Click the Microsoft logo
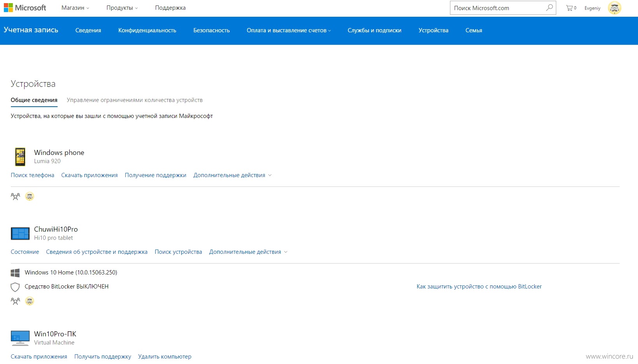 [x=25, y=8]
